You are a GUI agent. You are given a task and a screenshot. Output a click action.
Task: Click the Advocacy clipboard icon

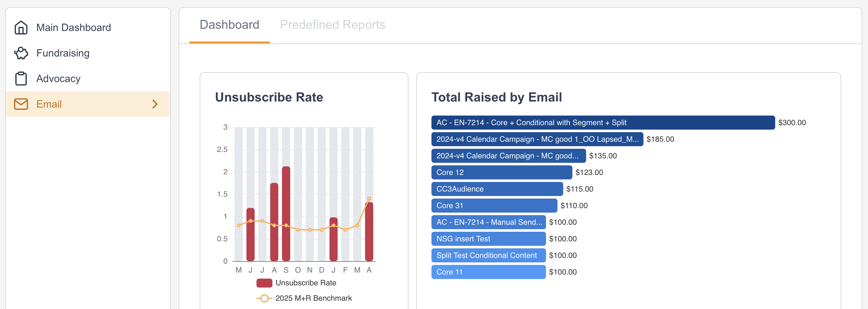21,79
